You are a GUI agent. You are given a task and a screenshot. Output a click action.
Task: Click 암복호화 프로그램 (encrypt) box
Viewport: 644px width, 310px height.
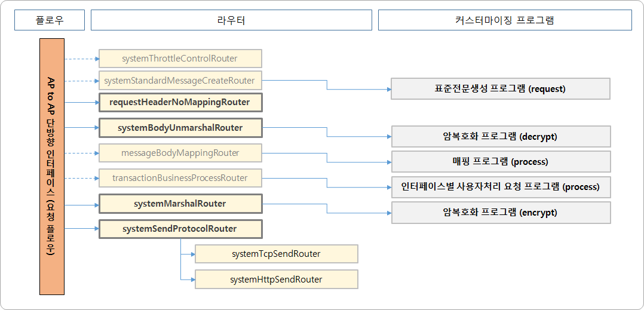point(501,212)
